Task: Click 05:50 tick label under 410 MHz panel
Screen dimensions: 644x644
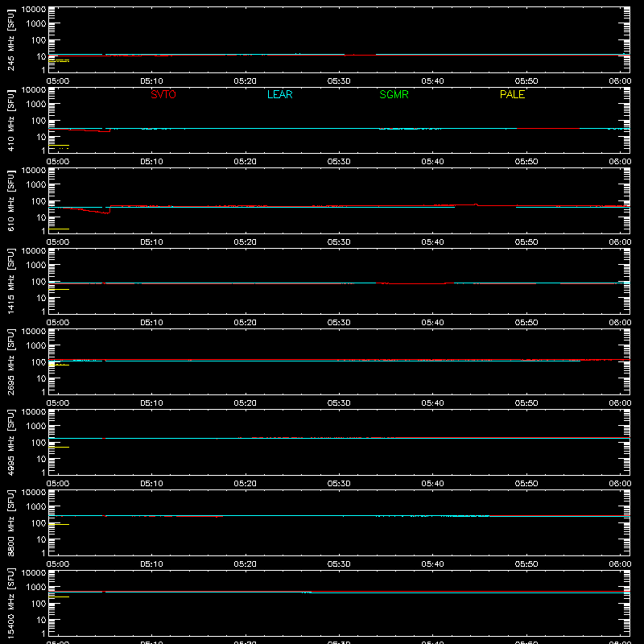Action: [526, 162]
